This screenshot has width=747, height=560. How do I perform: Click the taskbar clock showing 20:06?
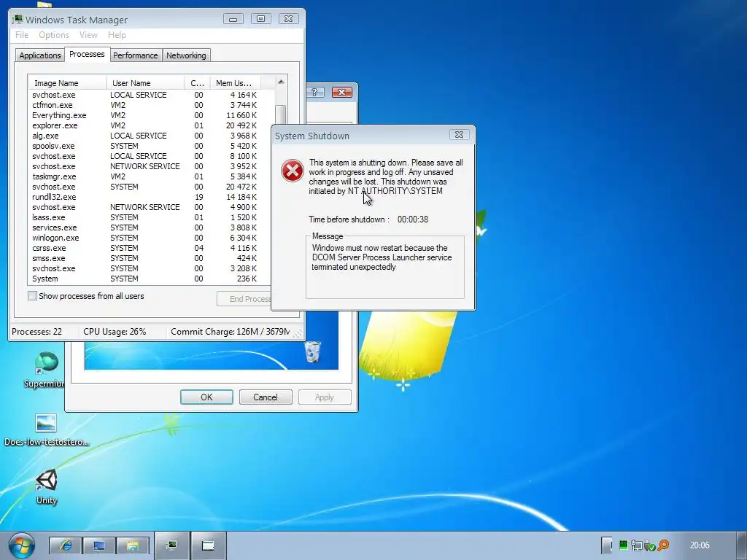click(x=700, y=545)
